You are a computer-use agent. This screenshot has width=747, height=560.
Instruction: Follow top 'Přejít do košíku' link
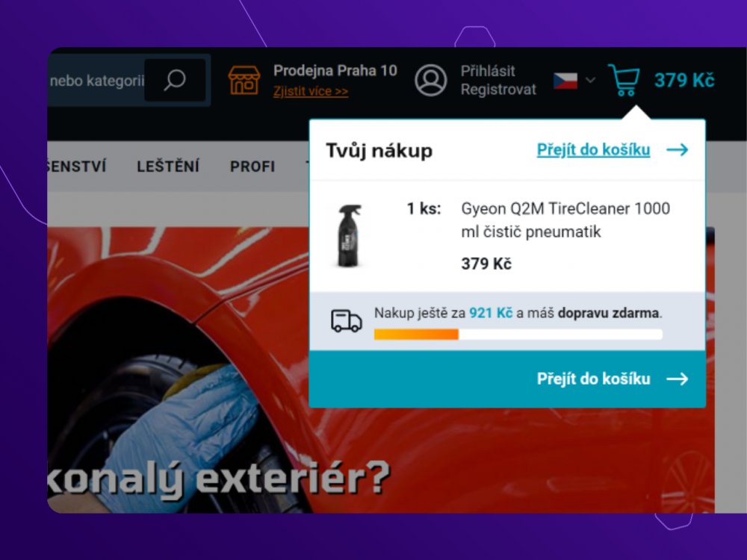(x=593, y=149)
